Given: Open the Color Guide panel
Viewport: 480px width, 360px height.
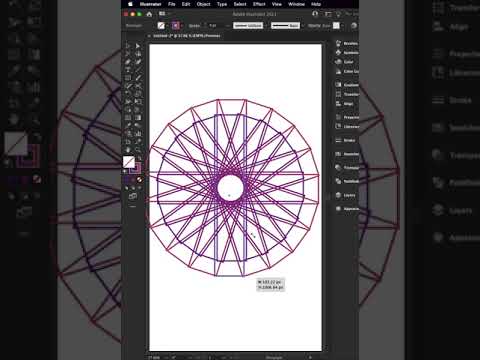Looking at the screenshot, I should coord(347,71).
